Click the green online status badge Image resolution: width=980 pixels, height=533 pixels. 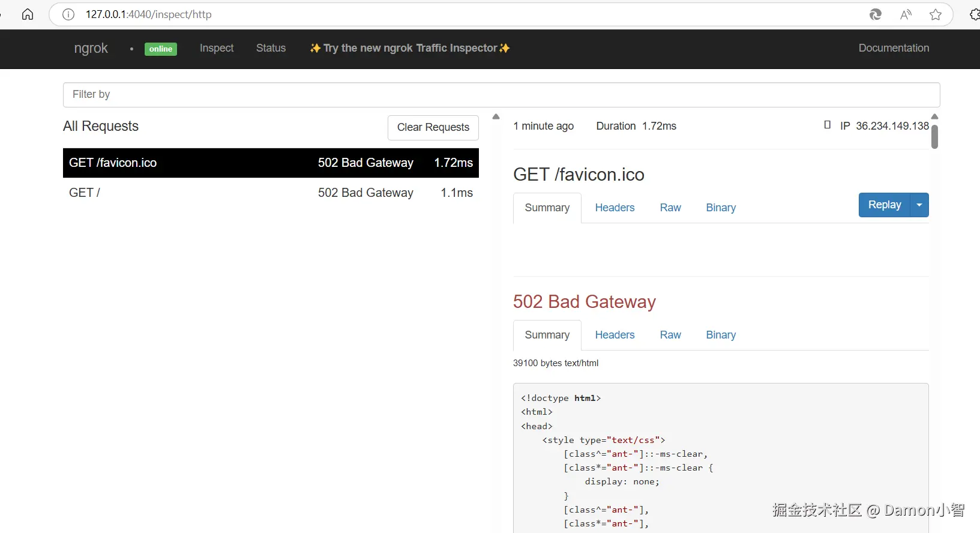(x=161, y=49)
